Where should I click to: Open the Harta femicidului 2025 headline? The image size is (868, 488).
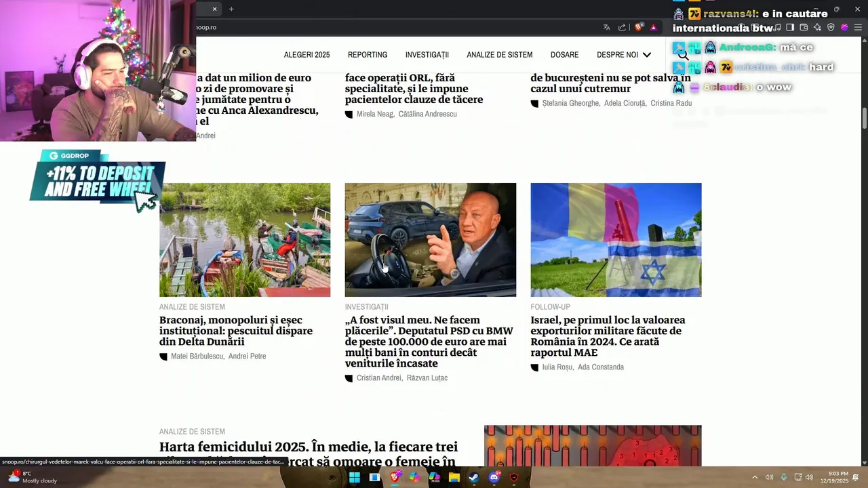[309, 454]
